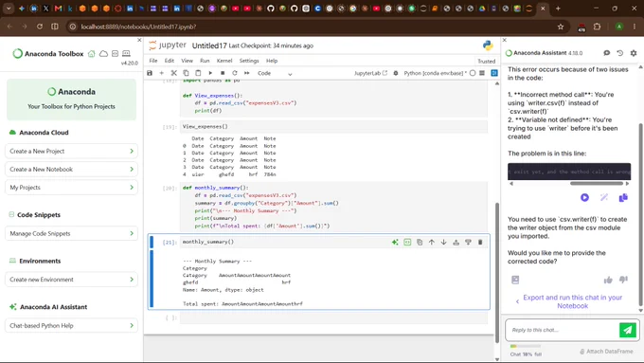Click Export and run this chat in your Notebook
The width and height of the screenshot is (644, 363).
click(573, 301)
